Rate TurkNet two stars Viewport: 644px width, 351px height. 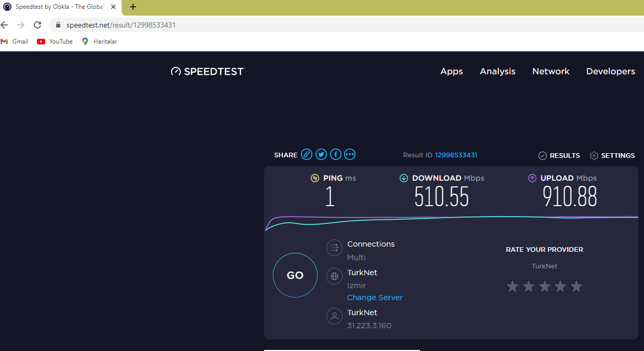[x=529, y=286]
